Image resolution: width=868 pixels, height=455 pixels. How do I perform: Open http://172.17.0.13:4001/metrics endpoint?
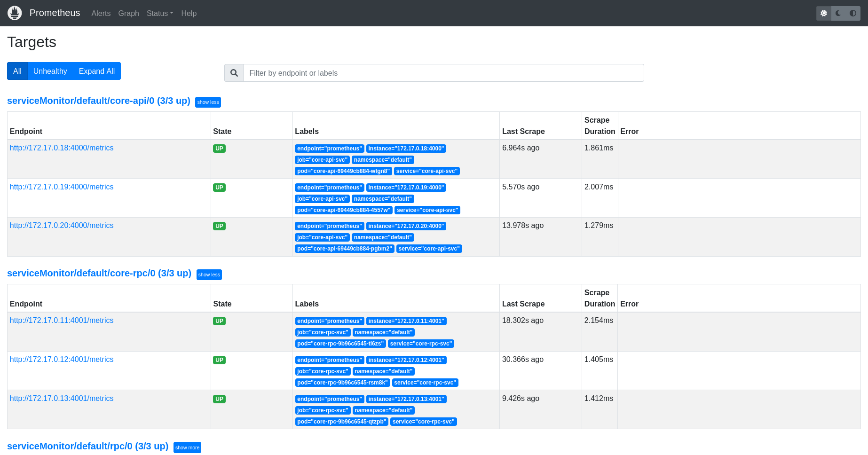62,398
